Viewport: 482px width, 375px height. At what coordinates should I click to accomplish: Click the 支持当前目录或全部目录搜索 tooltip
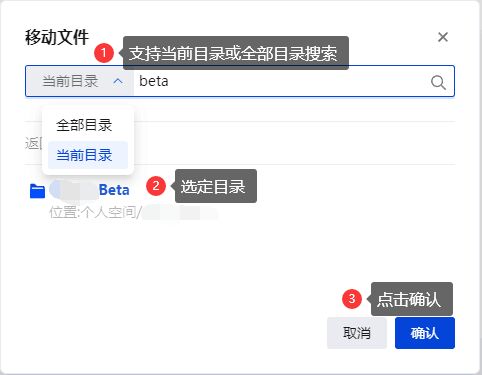[236, 53]
